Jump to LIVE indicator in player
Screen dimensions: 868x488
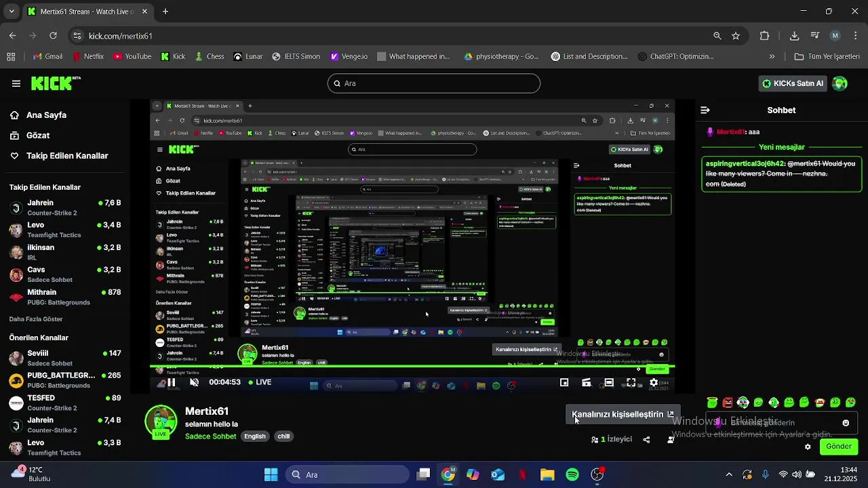click(260, 382)
